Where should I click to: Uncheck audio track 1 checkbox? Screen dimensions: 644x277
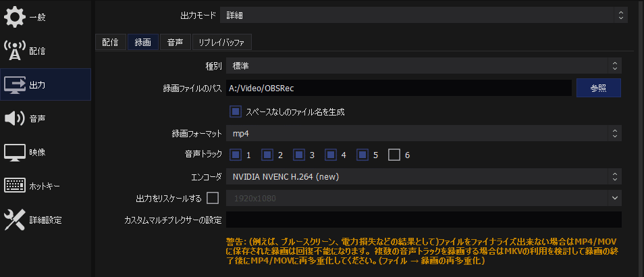(236, 155)
